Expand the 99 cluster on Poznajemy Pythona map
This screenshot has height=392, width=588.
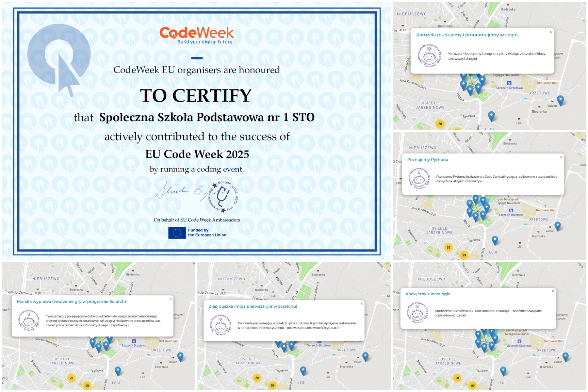(x=464, y=255)
